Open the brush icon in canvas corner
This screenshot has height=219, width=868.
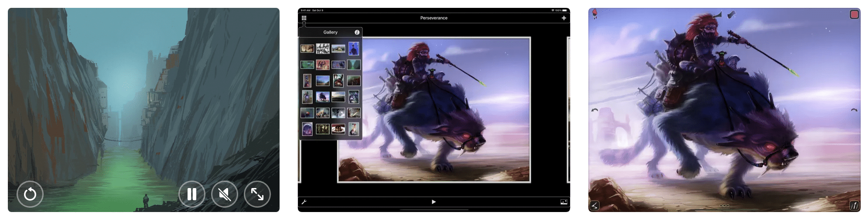(x=595, y=205)
